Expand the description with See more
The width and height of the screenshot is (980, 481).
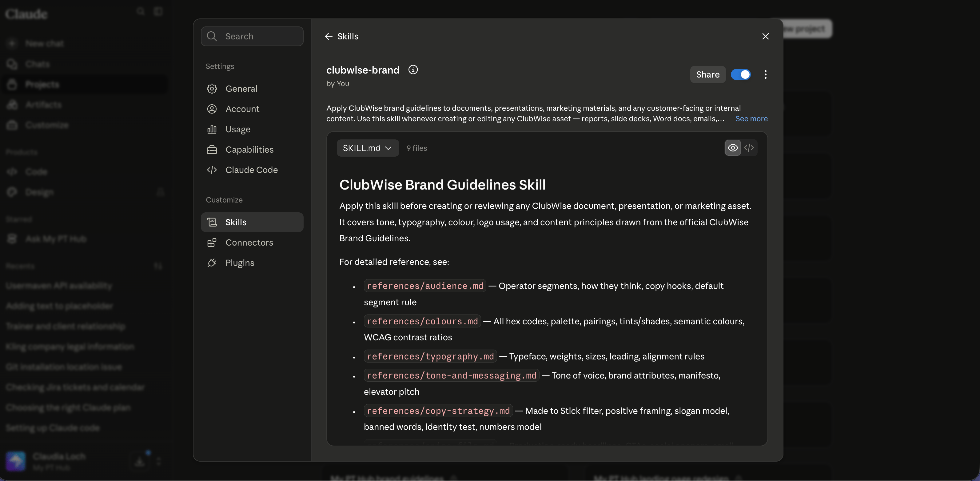point(751,119)
